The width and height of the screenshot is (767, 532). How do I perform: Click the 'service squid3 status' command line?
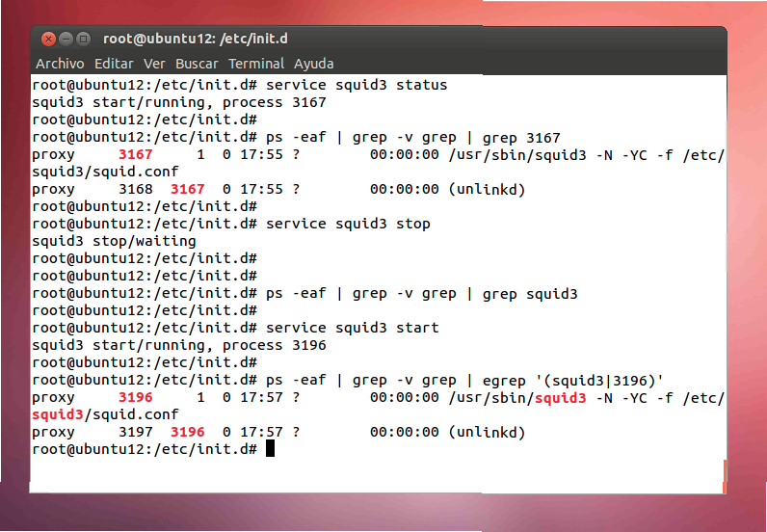click(357, 85)
